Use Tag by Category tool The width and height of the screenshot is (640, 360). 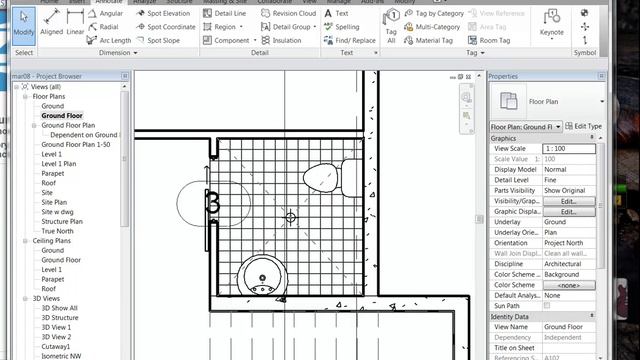434,13
